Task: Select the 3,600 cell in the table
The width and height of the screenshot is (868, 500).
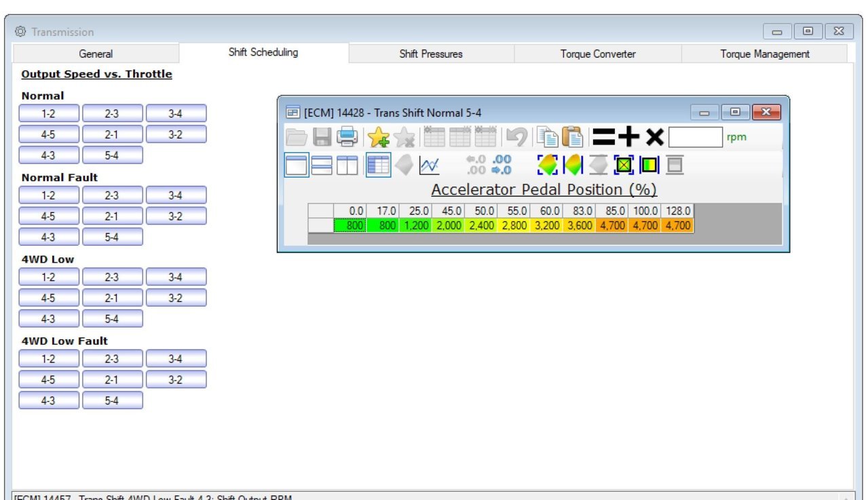Action: click(579, 226)
